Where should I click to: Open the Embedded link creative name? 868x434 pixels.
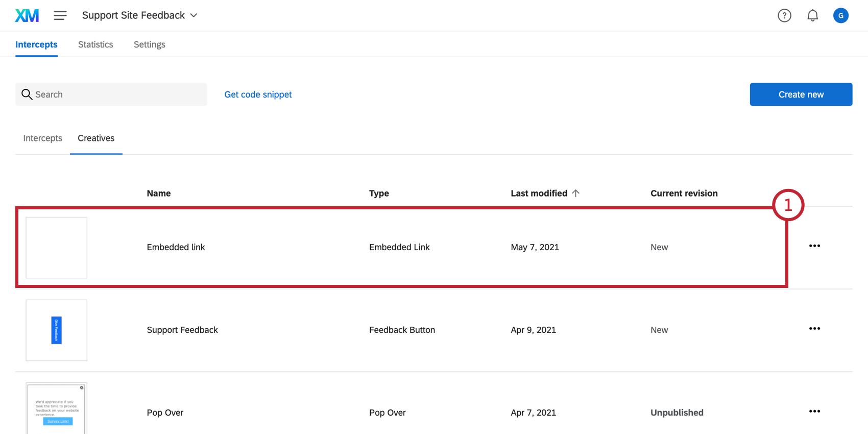[x=176, y=247]
